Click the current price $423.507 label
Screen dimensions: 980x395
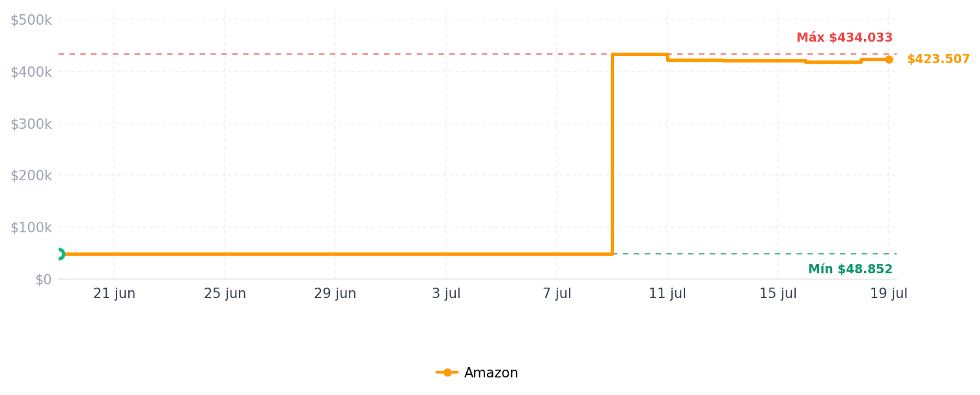(938, 59)
